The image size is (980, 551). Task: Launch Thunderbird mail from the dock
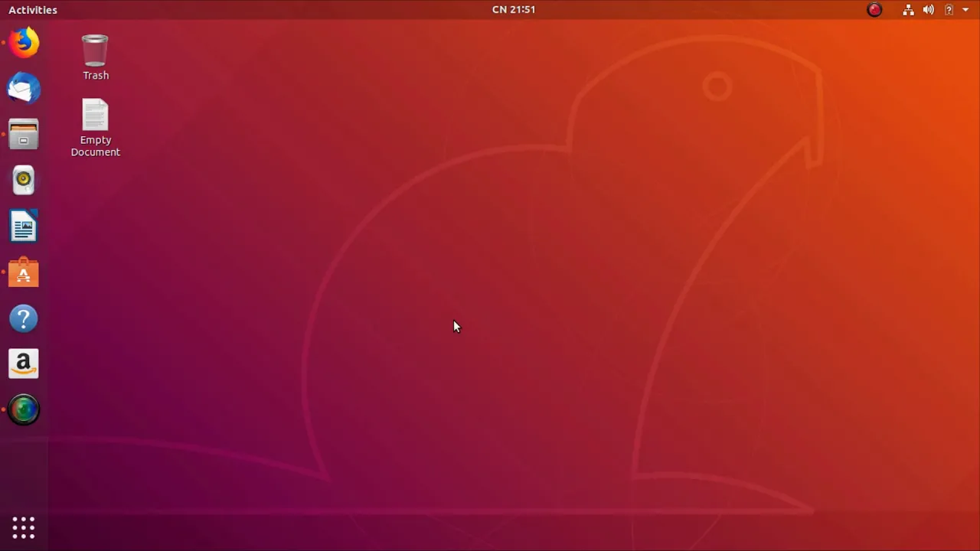[24, 89]
